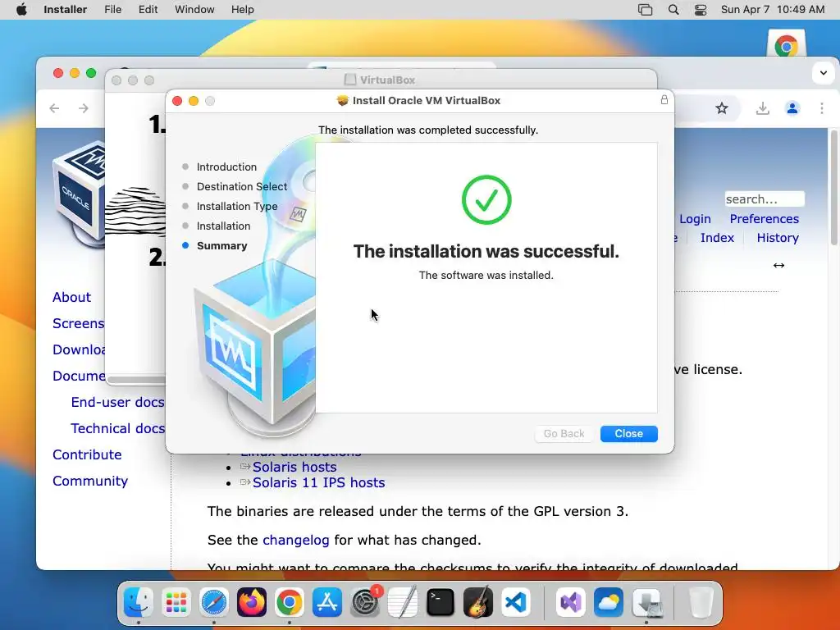
Task: Open the Installer menu in the menu bar
Action: pos(65,10)
